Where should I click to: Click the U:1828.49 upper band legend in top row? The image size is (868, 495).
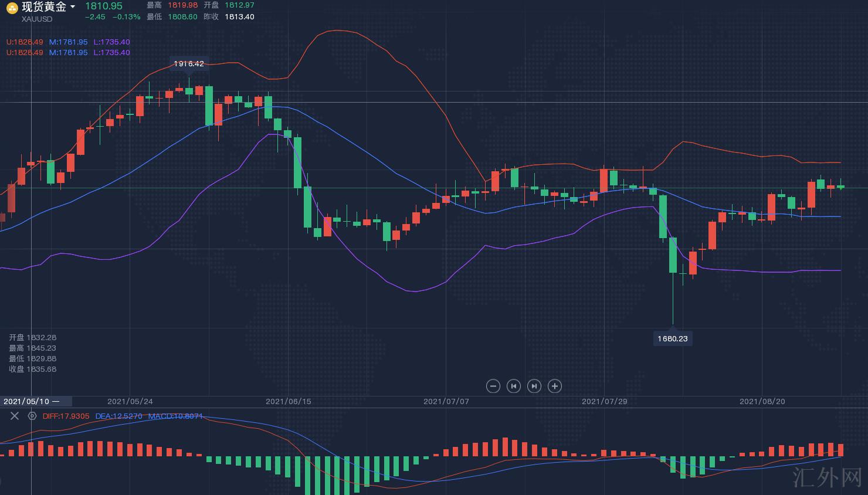(25, 42)
